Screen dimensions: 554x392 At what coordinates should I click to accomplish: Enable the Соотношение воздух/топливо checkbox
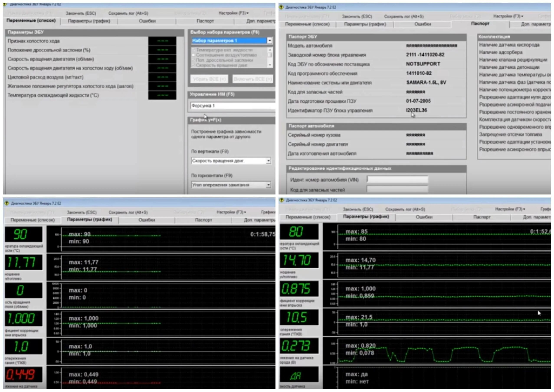[x=193, y=55]
